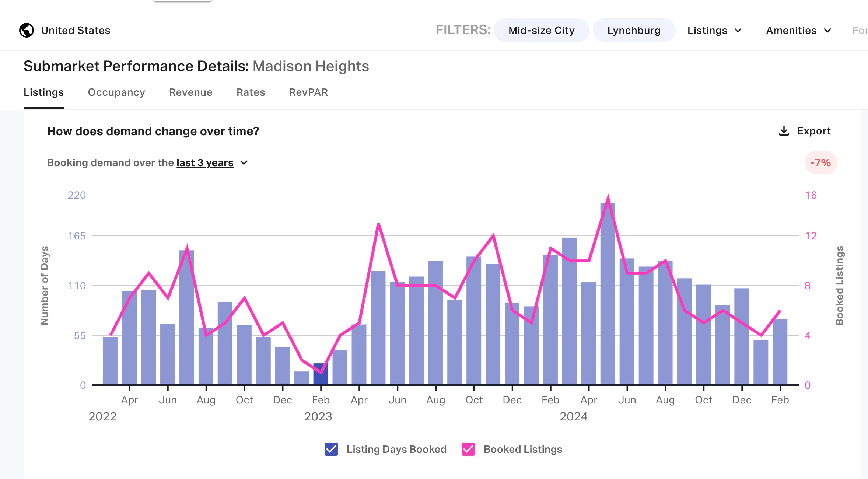Uncheck the Listing Days Booked checkbox
The image size is (868, 479).
pyautogui.click(x=331, y=449)
